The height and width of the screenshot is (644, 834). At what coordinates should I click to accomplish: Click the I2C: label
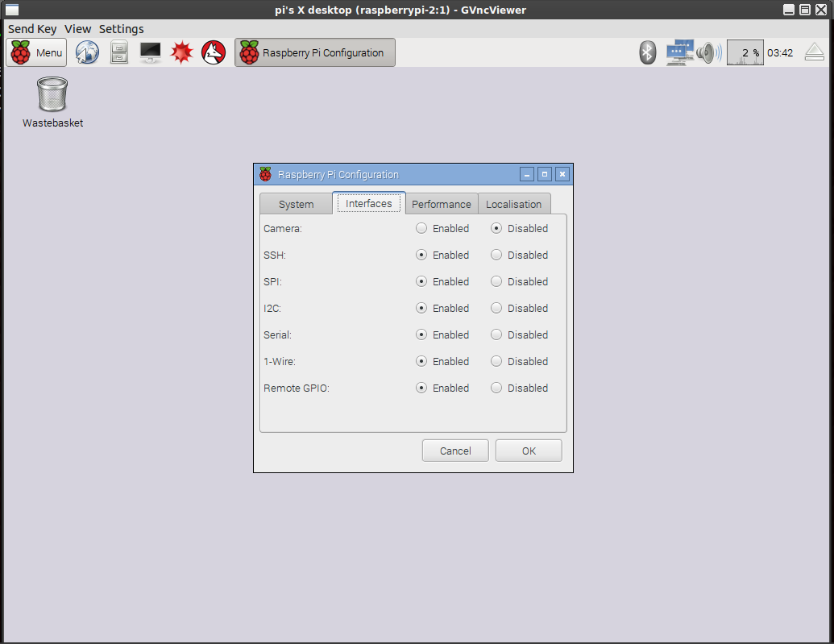(272, 309)
